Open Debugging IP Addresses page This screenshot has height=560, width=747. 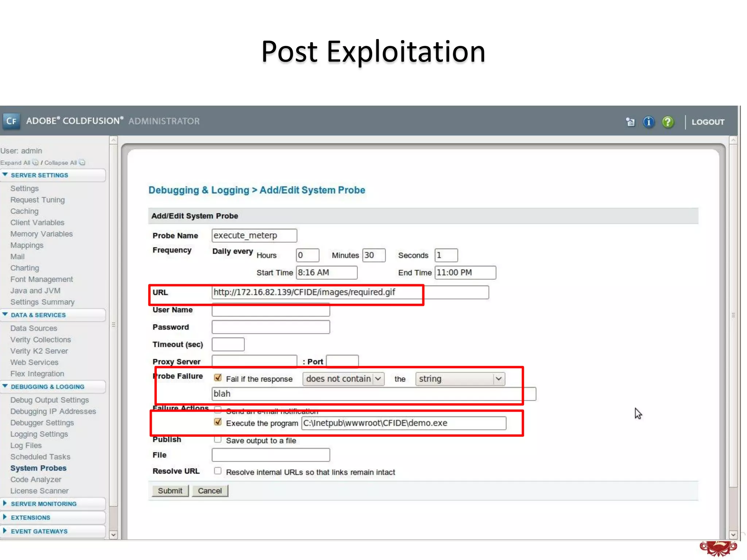click(x=53, y=411)
